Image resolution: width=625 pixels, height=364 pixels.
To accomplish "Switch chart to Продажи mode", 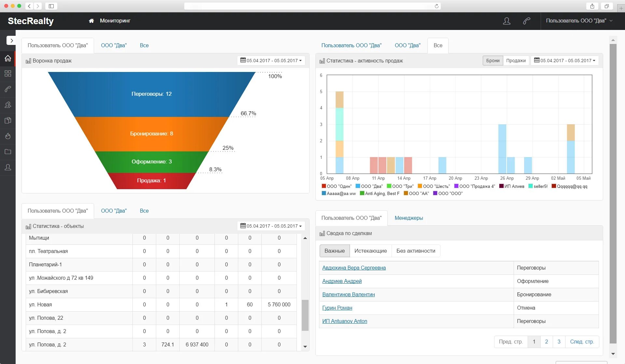I will [516, 61].
